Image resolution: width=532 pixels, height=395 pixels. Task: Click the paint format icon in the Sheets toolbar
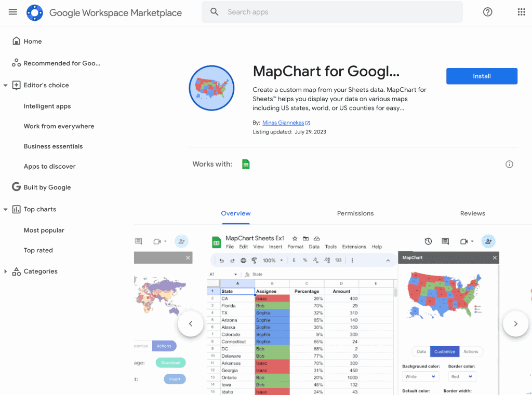pos(254,261)
